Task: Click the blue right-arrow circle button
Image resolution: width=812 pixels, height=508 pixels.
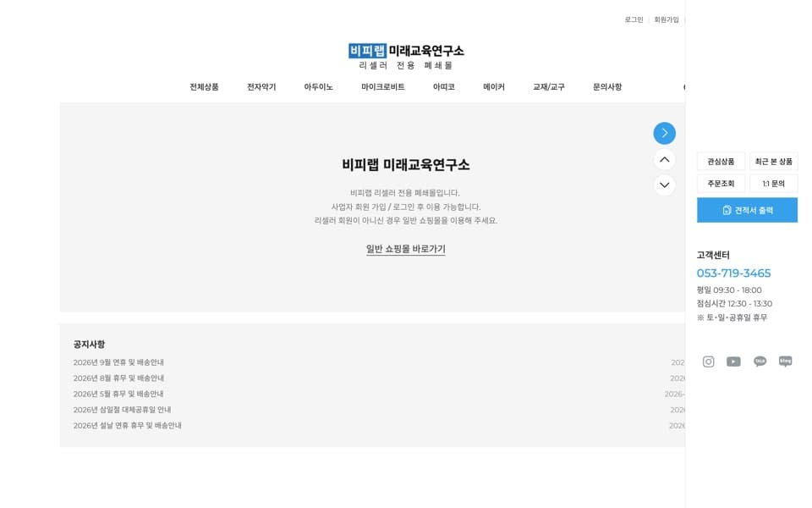Action: point(664,133)
